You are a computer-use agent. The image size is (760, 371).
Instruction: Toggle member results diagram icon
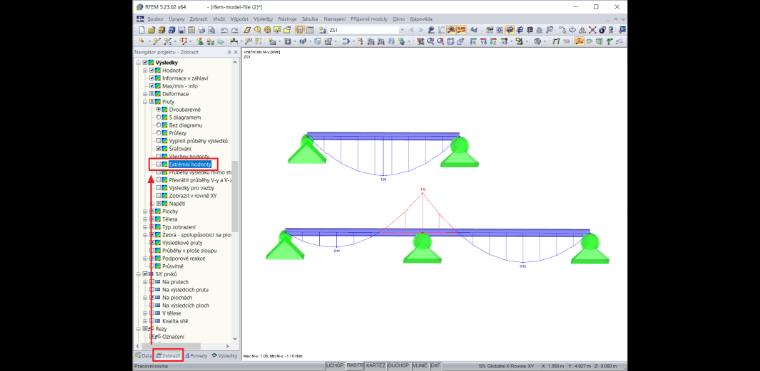pyautogui.click(x=578, y=41)
